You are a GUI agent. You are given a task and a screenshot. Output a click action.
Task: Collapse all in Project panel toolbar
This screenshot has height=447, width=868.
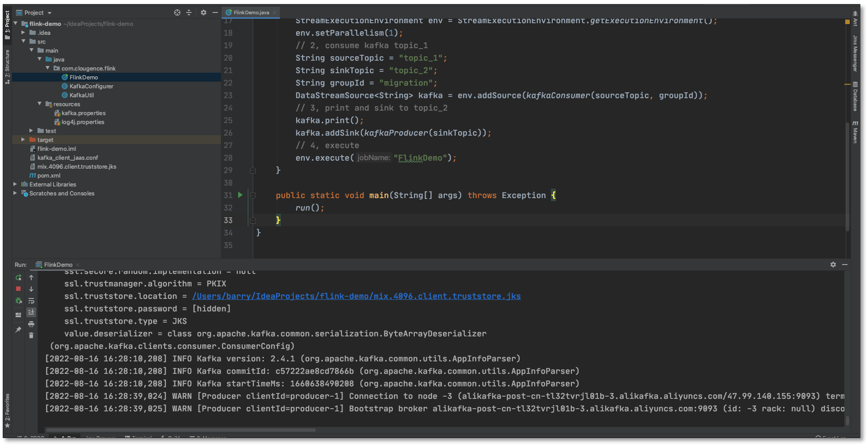(x=189, y=12)
